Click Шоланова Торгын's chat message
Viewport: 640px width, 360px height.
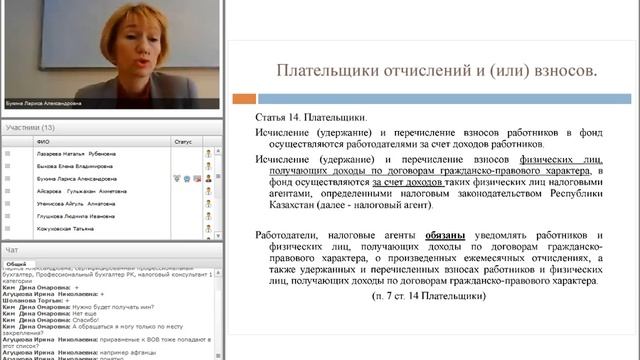[x=36, y=300]
